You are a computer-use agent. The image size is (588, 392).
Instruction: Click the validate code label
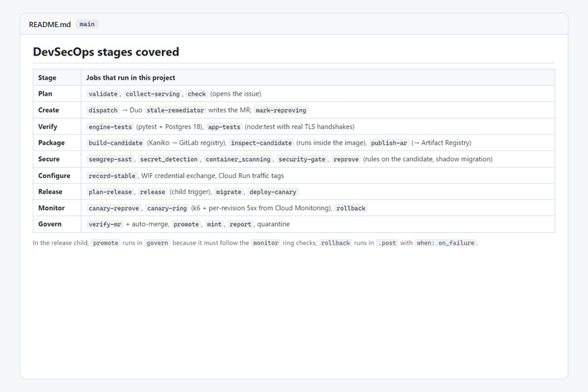pyautogui.click(x=103, y=93)
